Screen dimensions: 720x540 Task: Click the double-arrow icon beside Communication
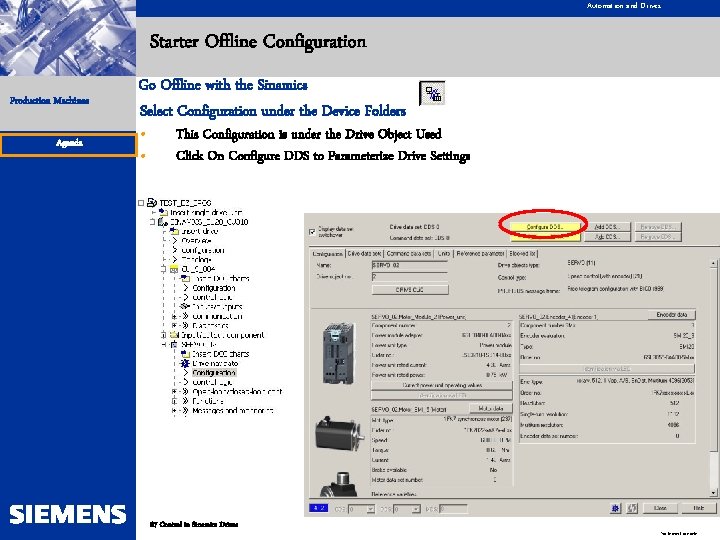186,316
